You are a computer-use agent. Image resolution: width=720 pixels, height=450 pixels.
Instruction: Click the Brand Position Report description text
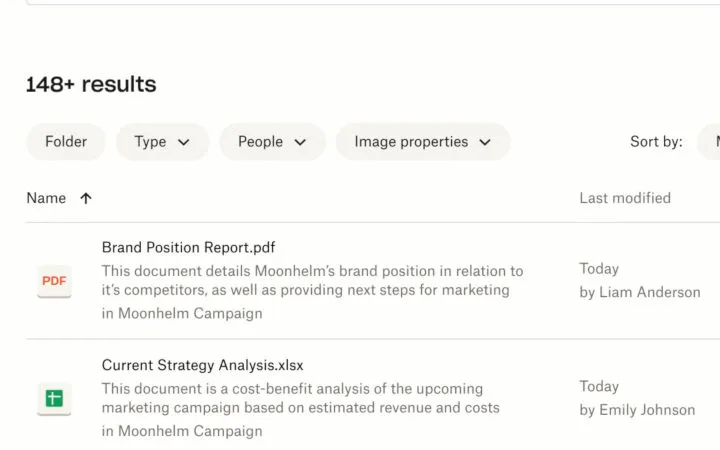point(312,280)
